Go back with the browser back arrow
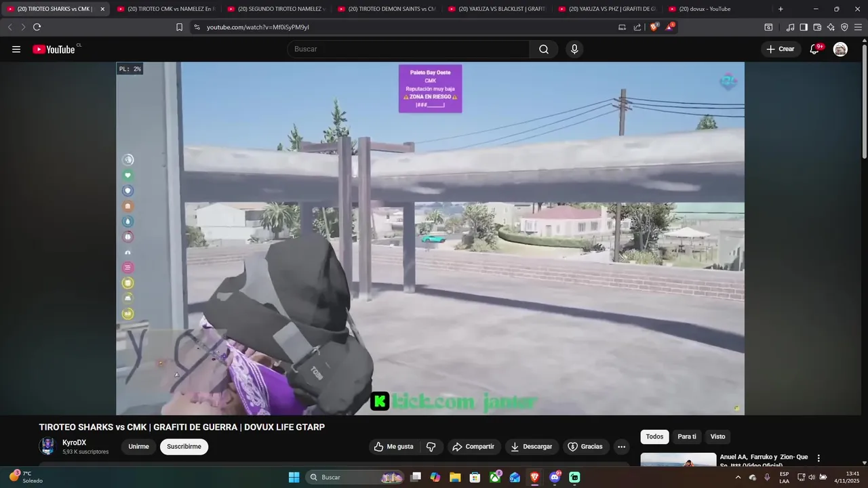Viewport: 868px width, 488px height. coord(9,27)
